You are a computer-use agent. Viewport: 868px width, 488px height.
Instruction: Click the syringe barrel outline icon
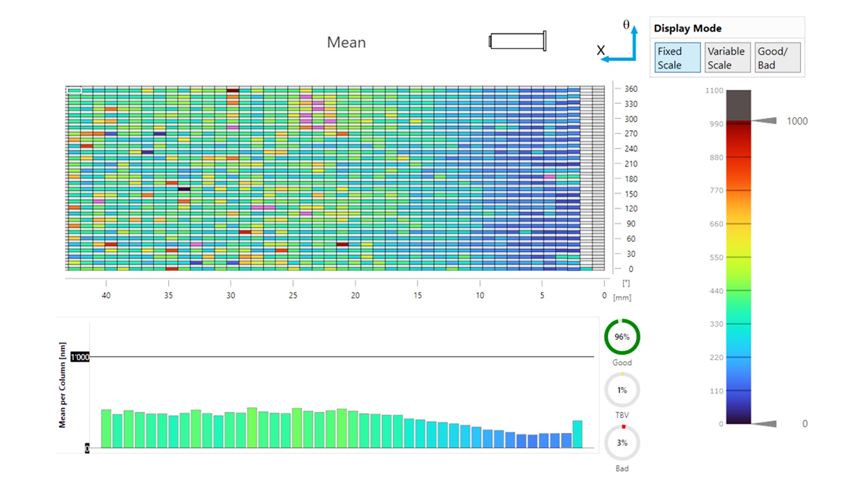pyautogui.click(x=517, y=41)
